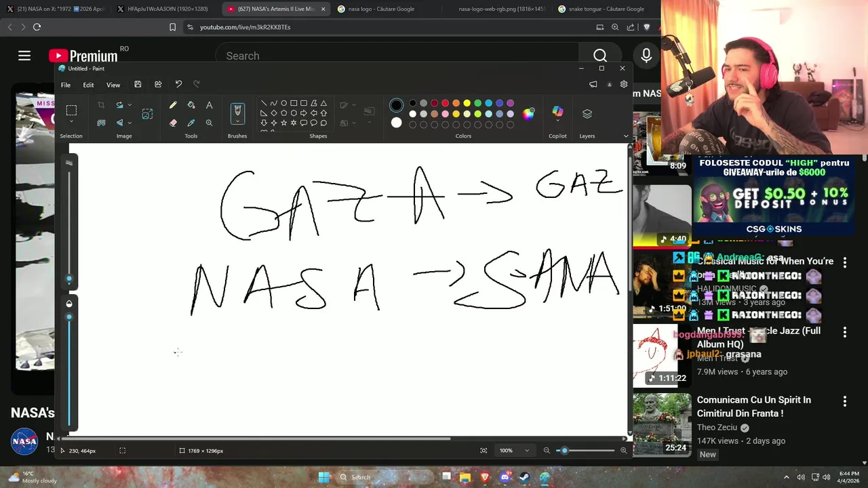
Task: Open options for Comunicam Cu Un Spirit video
Action: 845,401
